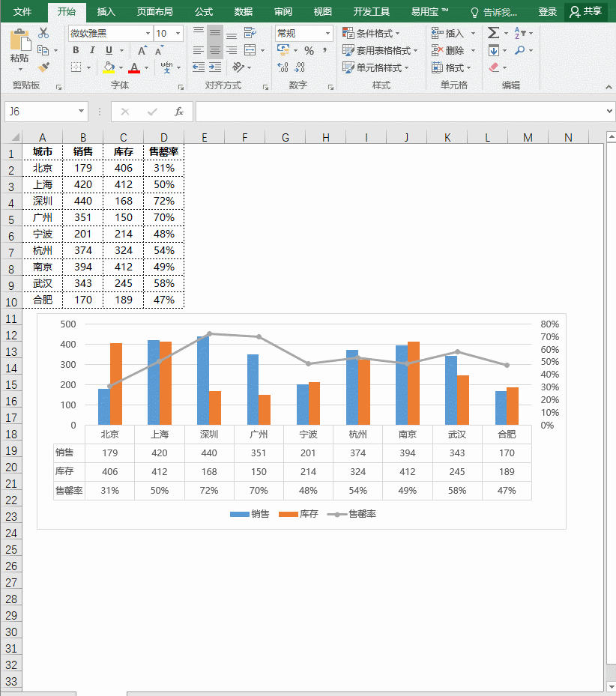This screenshot has height=696, width=616.
Task: Click the insert function fx button
Action: pos(179,112)
